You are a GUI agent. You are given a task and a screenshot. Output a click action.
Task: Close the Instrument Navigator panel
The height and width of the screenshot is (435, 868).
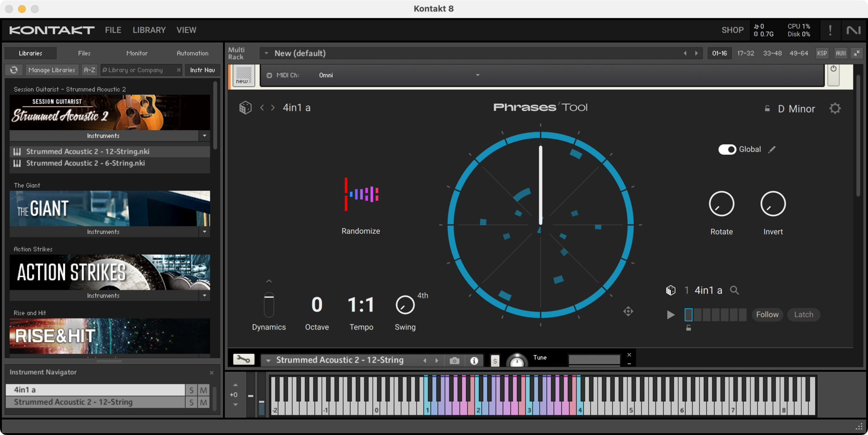pos(212,373)
